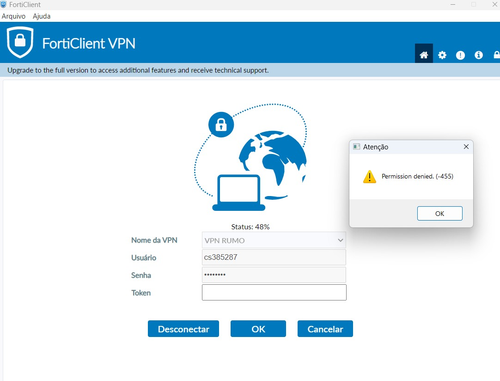Click the blue OK button below the form
The image size is (500, 381).
258,329
